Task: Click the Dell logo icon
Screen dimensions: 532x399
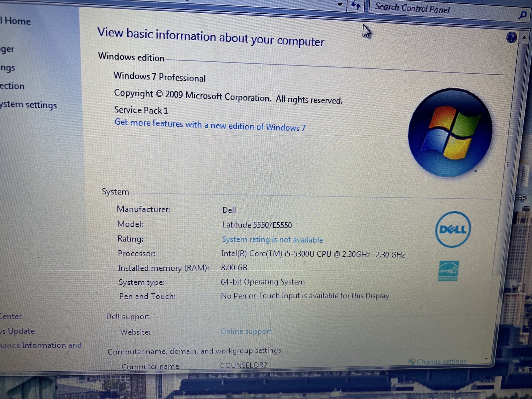Action: point(453,229)
